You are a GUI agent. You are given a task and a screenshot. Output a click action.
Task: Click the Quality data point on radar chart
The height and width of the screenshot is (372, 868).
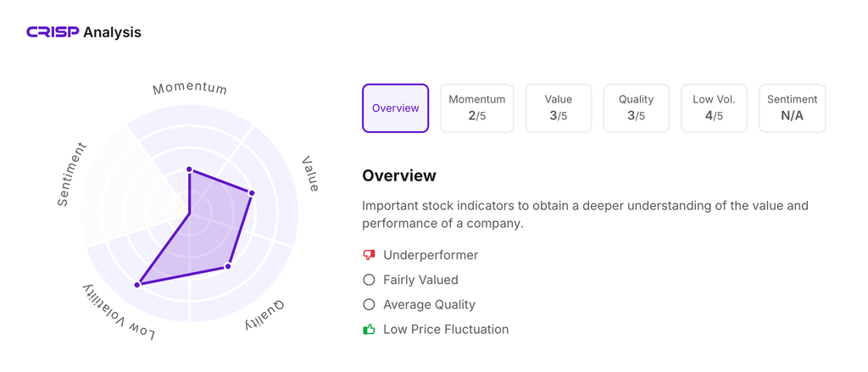point(228,267)
